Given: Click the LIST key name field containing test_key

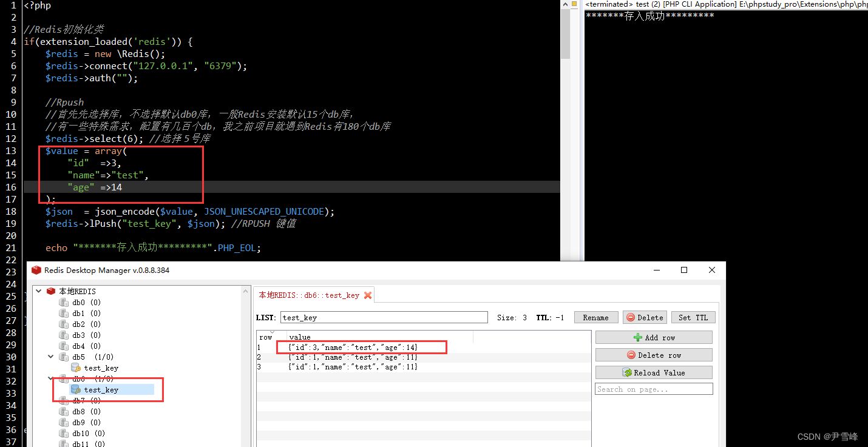Looking at the screenshot, I should 384,317.
